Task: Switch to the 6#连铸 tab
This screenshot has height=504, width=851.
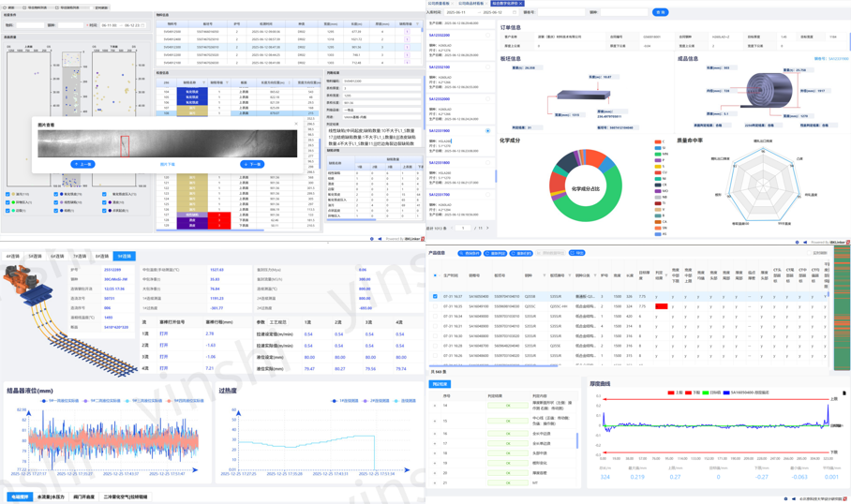Action: pyautogui.click(x=57, y=256)
